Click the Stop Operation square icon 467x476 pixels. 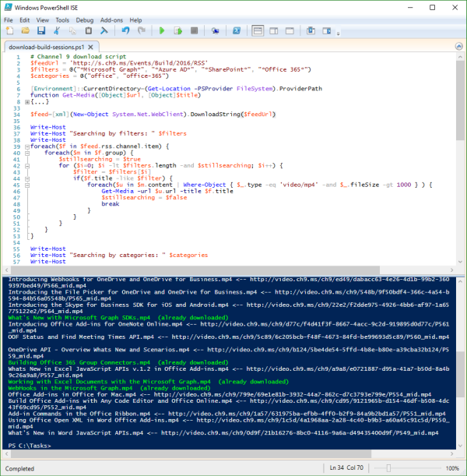point(193,30)
